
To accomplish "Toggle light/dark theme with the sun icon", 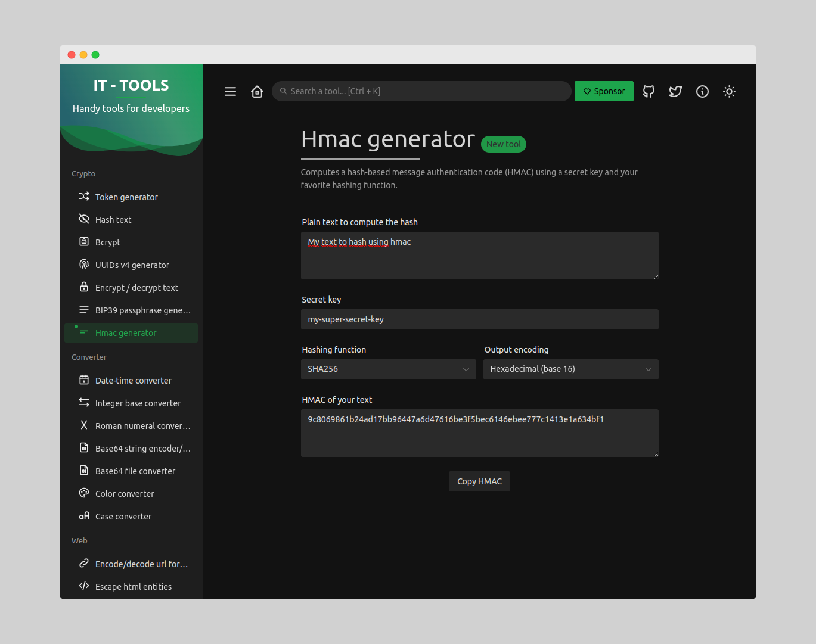I will [728, 91].
